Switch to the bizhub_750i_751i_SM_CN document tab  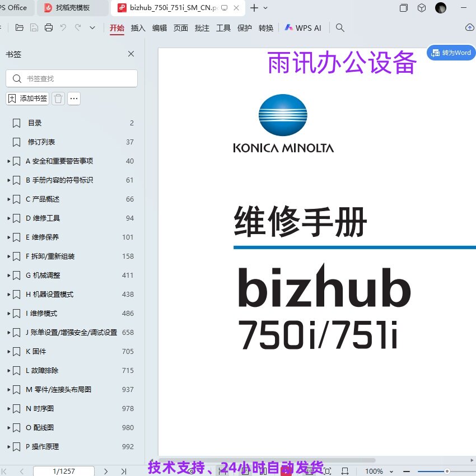178,8
